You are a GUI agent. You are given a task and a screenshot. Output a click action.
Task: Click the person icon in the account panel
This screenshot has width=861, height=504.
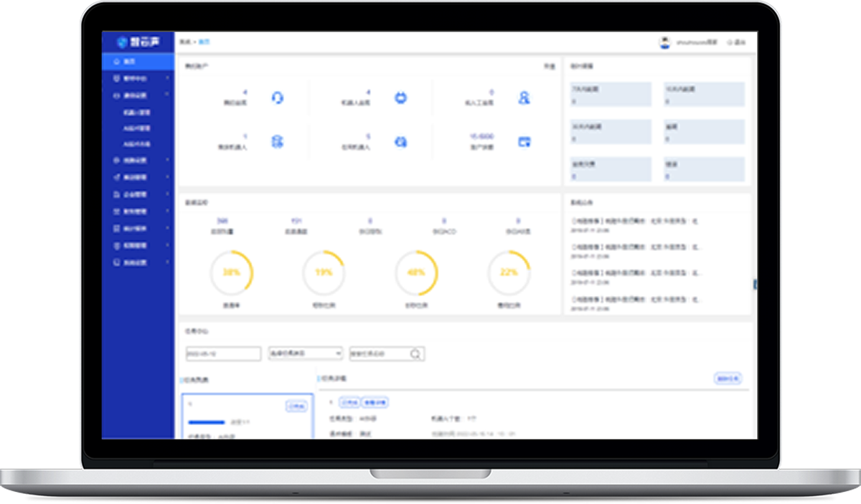coord(524,98)
